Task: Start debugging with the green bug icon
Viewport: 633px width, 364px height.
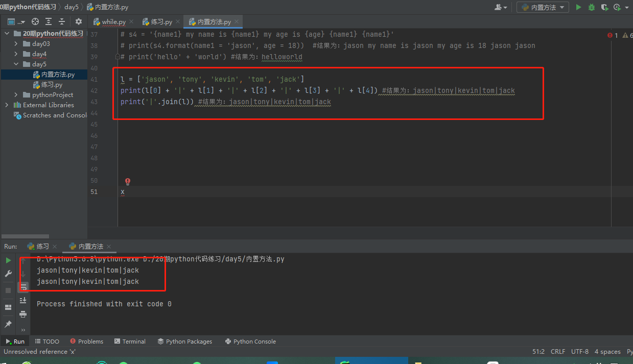Action: point(592,7)
